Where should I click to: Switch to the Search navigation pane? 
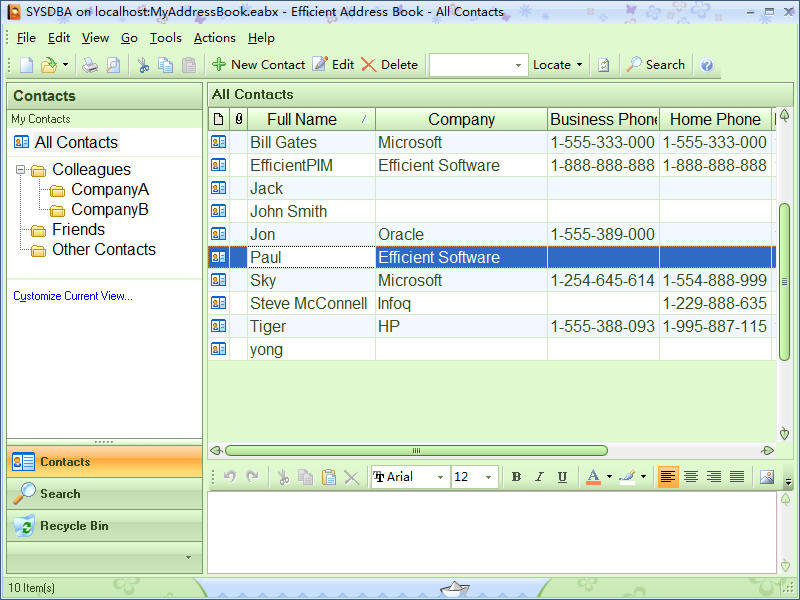[105, 494]
